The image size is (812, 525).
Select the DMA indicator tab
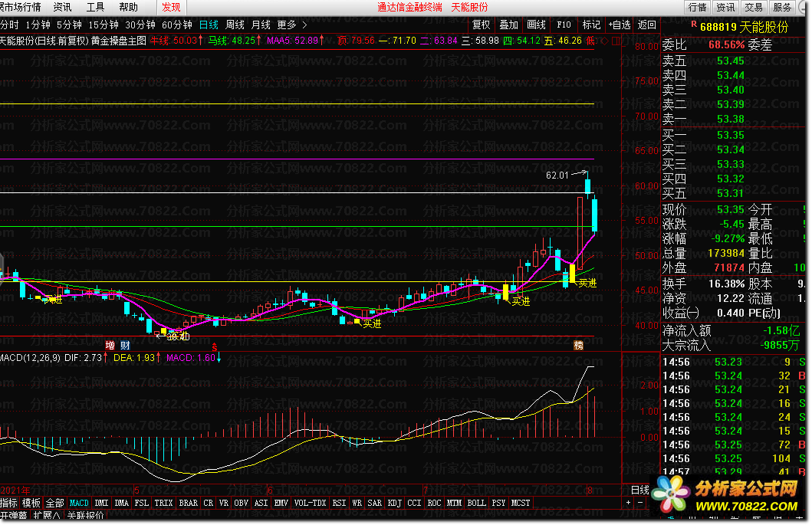tap(122, 503)
